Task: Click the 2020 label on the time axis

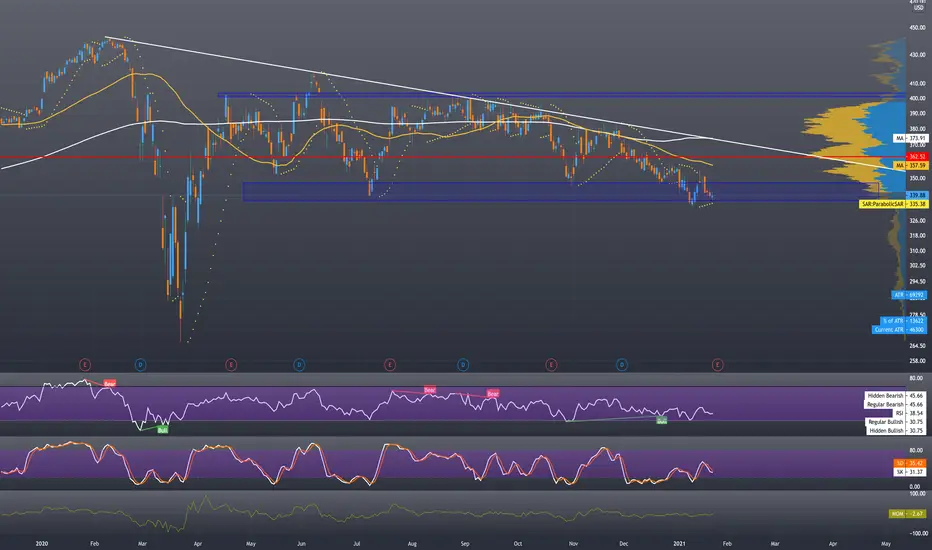Action: point(42,543)
